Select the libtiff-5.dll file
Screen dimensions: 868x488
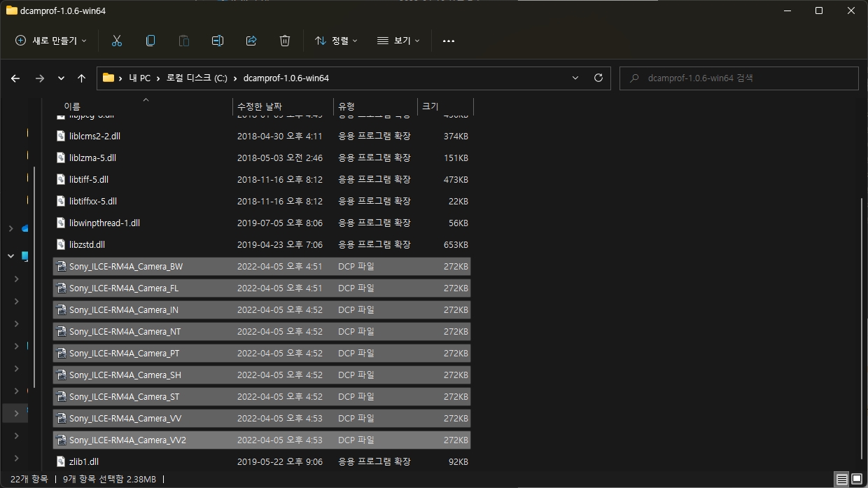pos(262,179)
